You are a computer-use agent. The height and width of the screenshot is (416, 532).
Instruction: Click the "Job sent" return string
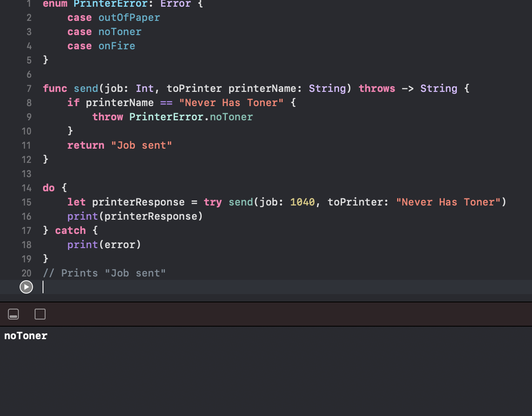[142, 145]
